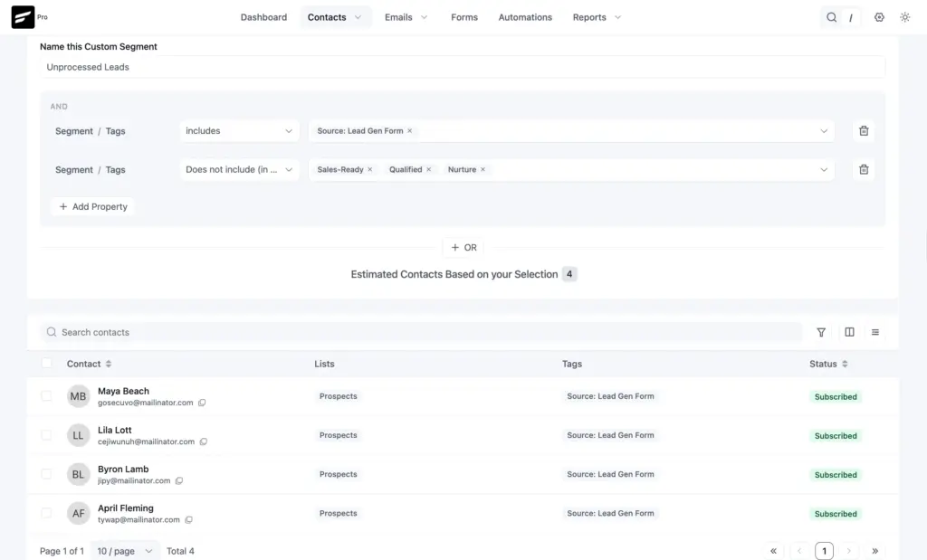
Task: Remove the 'Qualified' tag chip
Action: 428,169
